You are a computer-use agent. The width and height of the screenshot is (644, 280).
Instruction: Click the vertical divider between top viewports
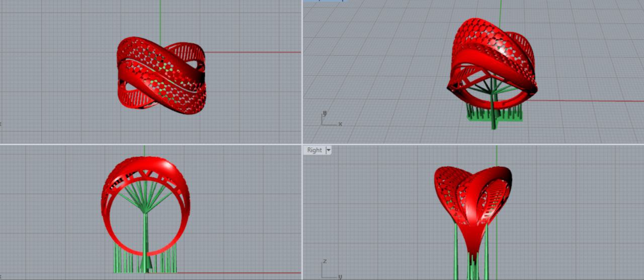tap(302, 70)
